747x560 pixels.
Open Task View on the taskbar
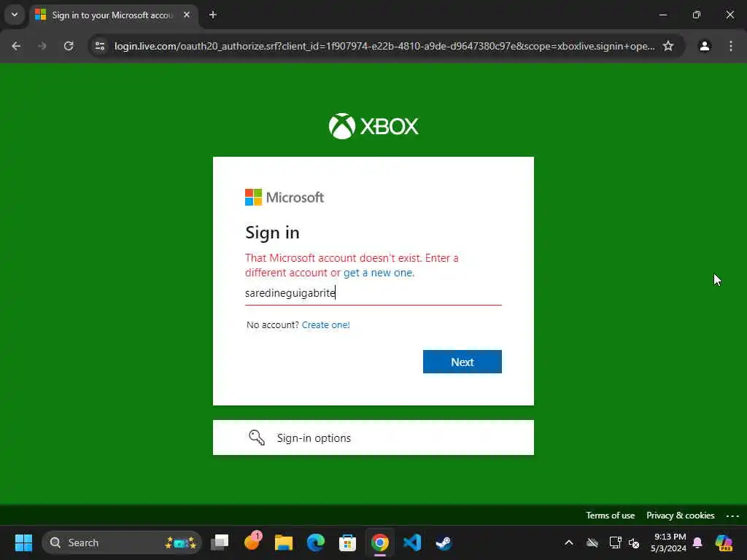coord(220,542)
